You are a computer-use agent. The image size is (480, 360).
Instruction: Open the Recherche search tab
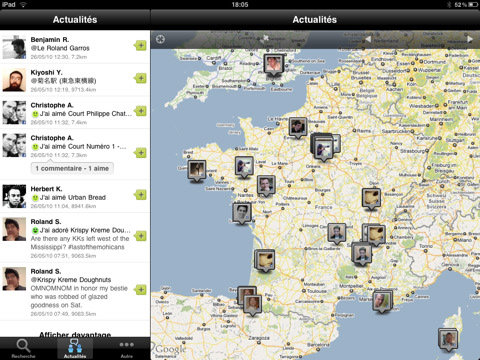point(23,348)
